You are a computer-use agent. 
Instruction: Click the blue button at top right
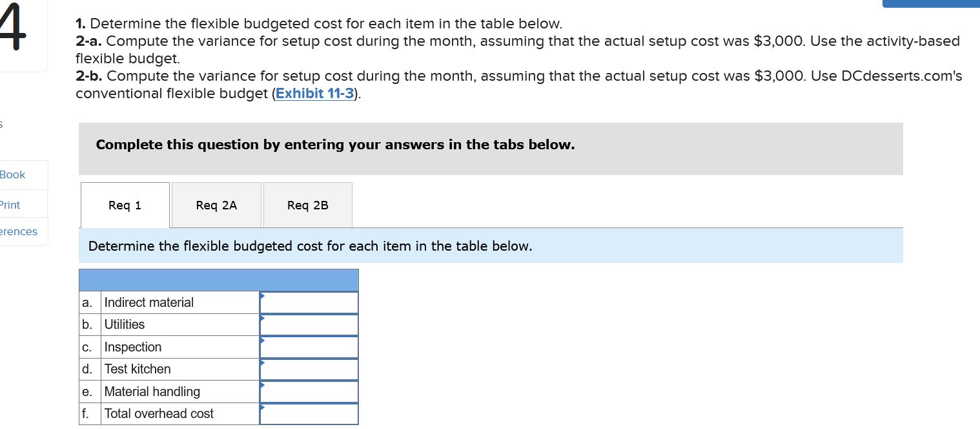click(x=930, y=3)
